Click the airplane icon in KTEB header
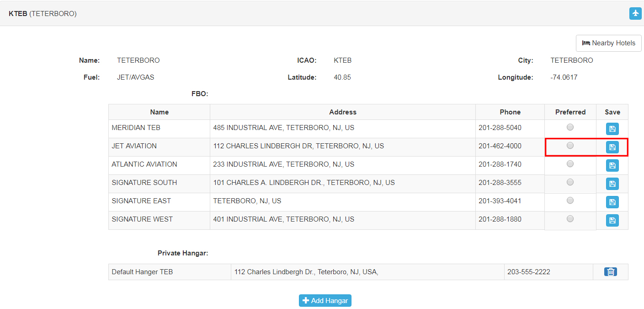 pyautogui.click(x=635, y=13)
